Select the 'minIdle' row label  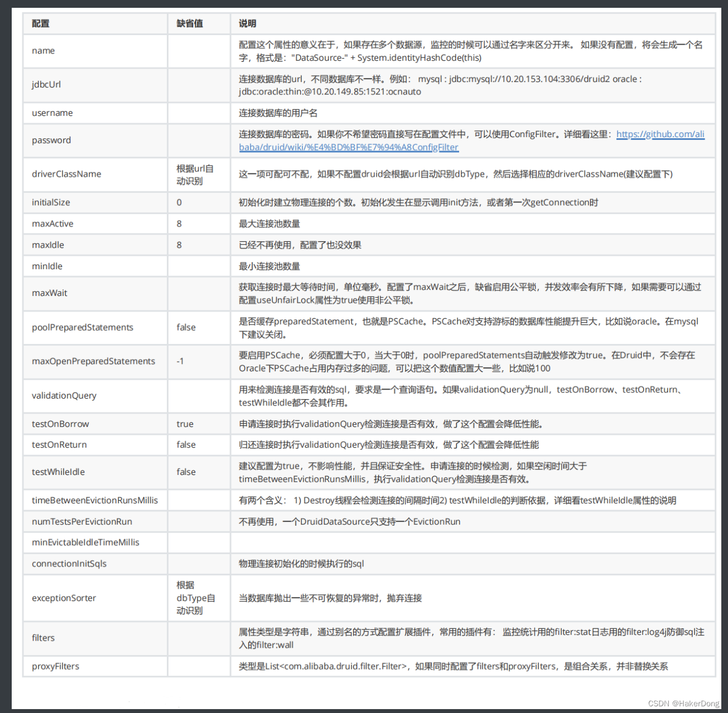(x=47, y=266)
